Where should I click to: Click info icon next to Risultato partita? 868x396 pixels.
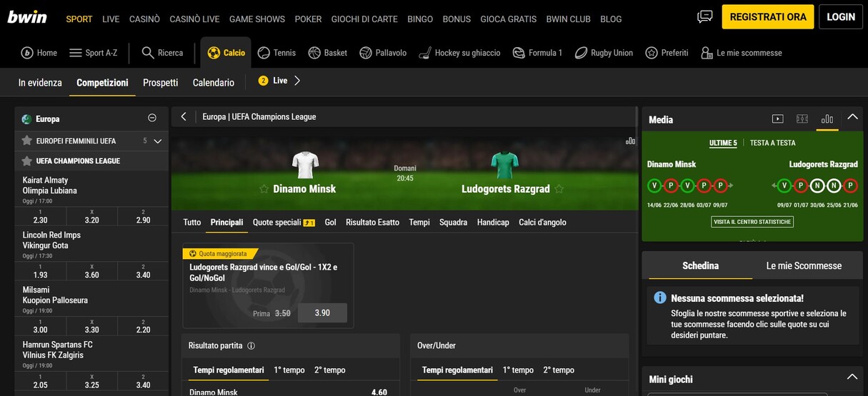(x=251, y=346)
